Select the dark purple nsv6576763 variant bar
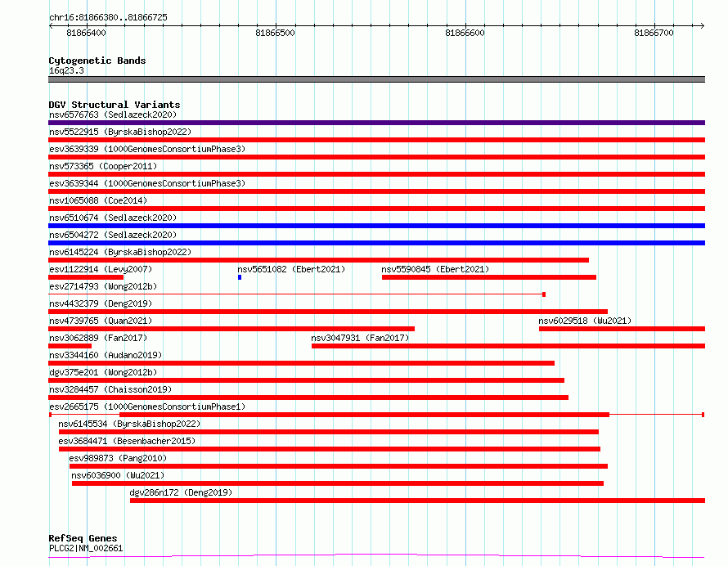728x566 pixels. click(376, 123)
